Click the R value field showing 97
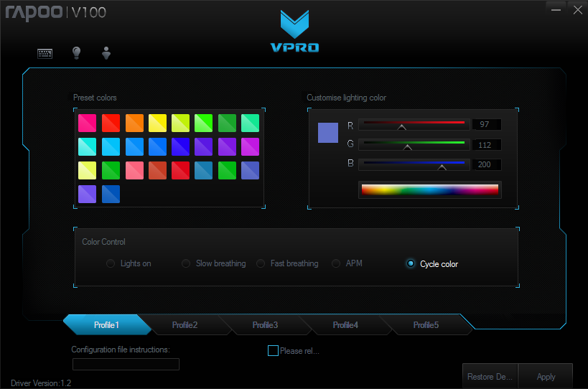The image size is (588, 389). click(486, 124)
